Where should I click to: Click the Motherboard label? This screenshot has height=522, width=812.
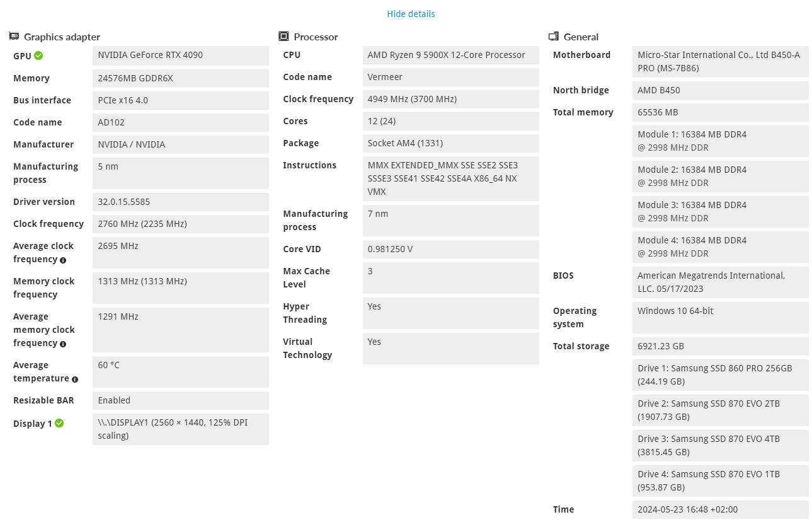tap(581, 55)
